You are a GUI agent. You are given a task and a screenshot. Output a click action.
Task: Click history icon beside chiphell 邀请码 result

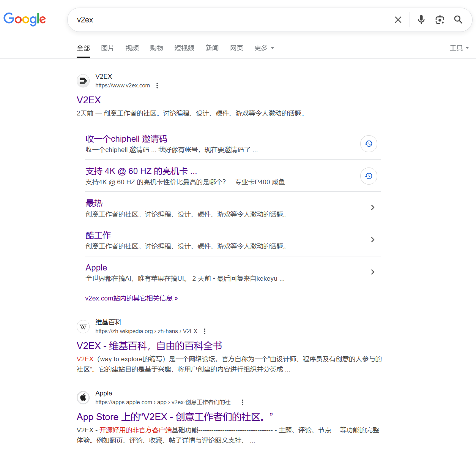coord(369,144)
